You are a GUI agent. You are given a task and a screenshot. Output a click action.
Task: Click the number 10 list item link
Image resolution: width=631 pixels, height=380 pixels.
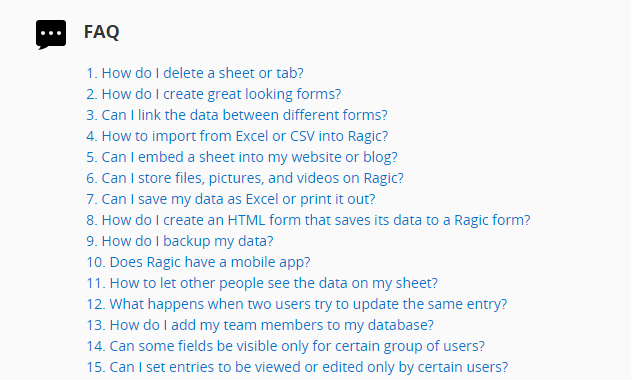[198, 262]
